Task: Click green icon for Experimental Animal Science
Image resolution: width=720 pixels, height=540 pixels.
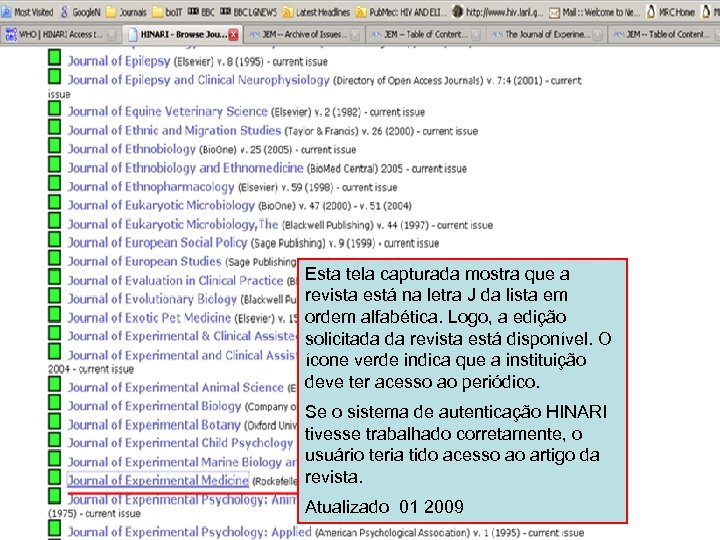Action: (55, 383)
